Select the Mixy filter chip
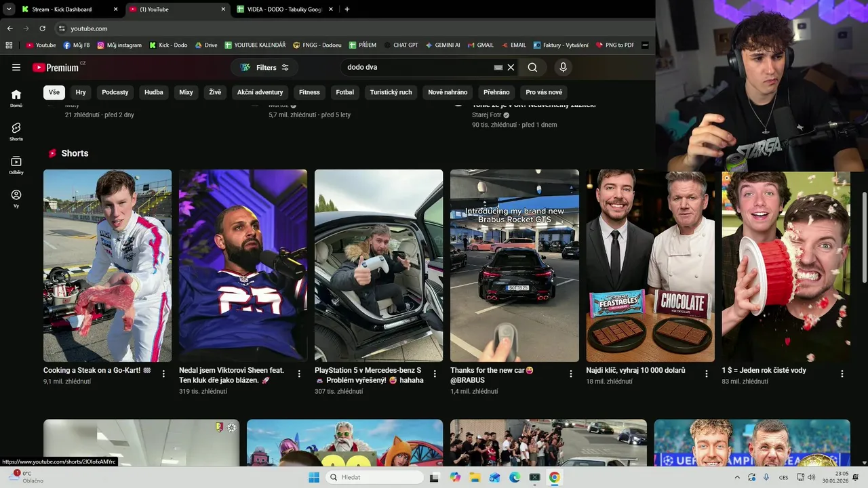The image size is (868, 488). [186, 92]
